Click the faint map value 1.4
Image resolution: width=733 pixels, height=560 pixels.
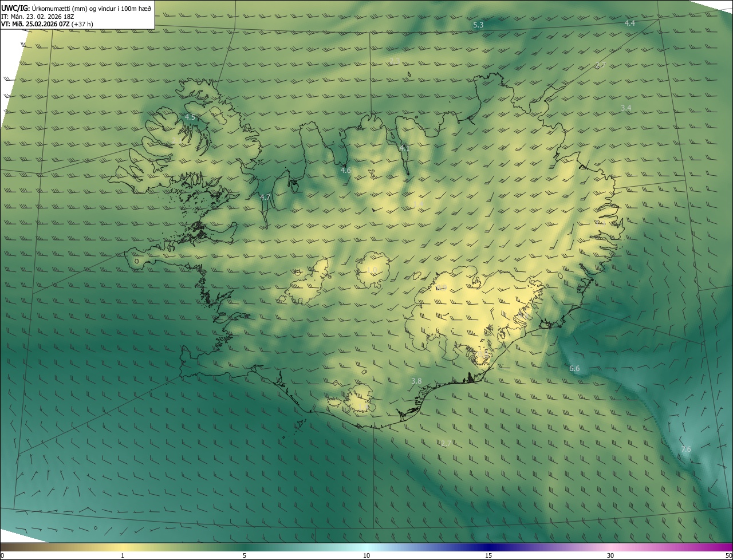[x=418, y=204]
